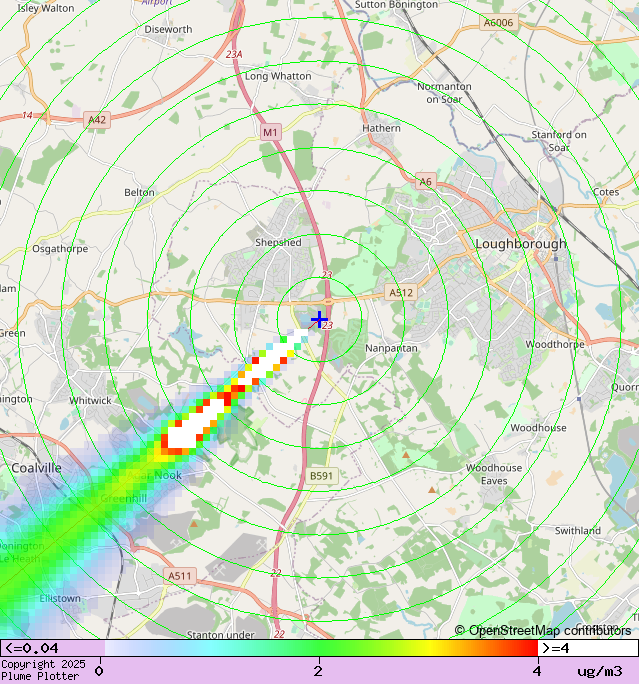Click the Sutton Bonington label
The image size is (639, 684).
[396, 5]
